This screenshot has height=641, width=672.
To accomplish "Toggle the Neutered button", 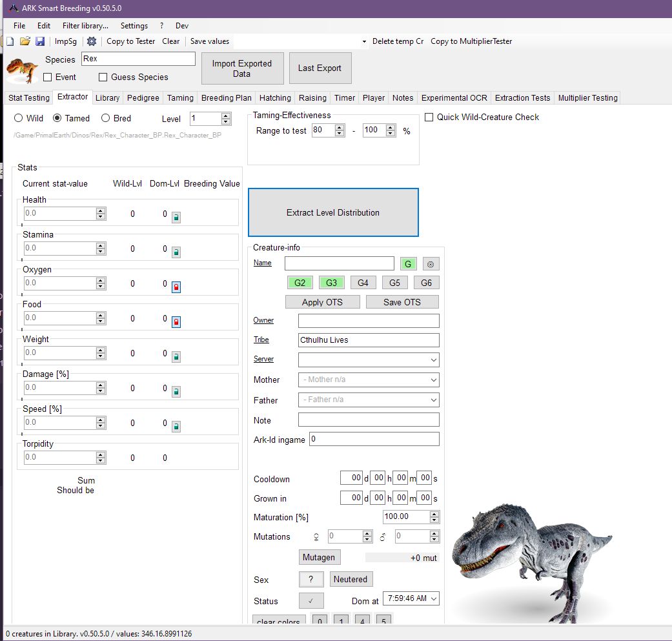I will point(351,579).
